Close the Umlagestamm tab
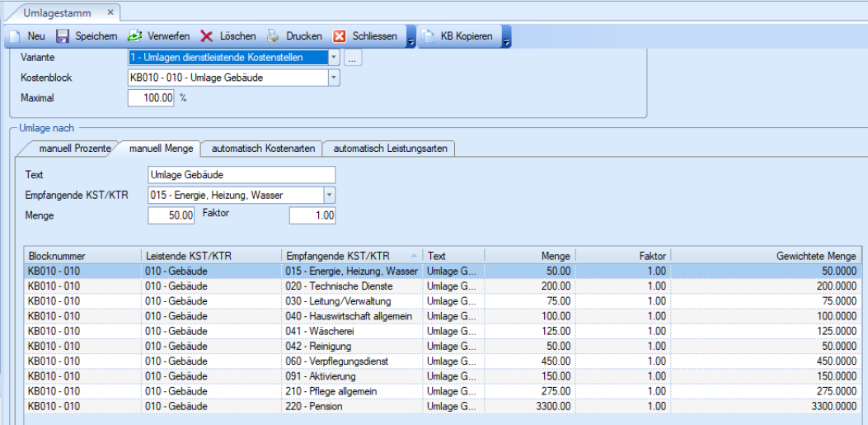Viewport: 868px width, 425px height. coord(111,12)
